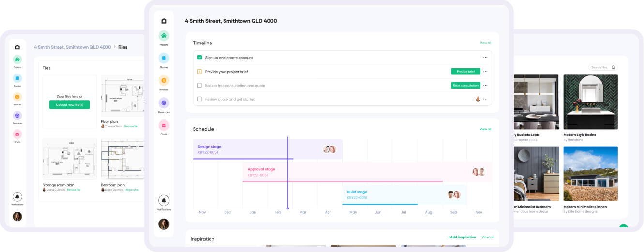Click Upload new file(s) button
The height and width of the screenshot is (252, 644).
point(69,104)
